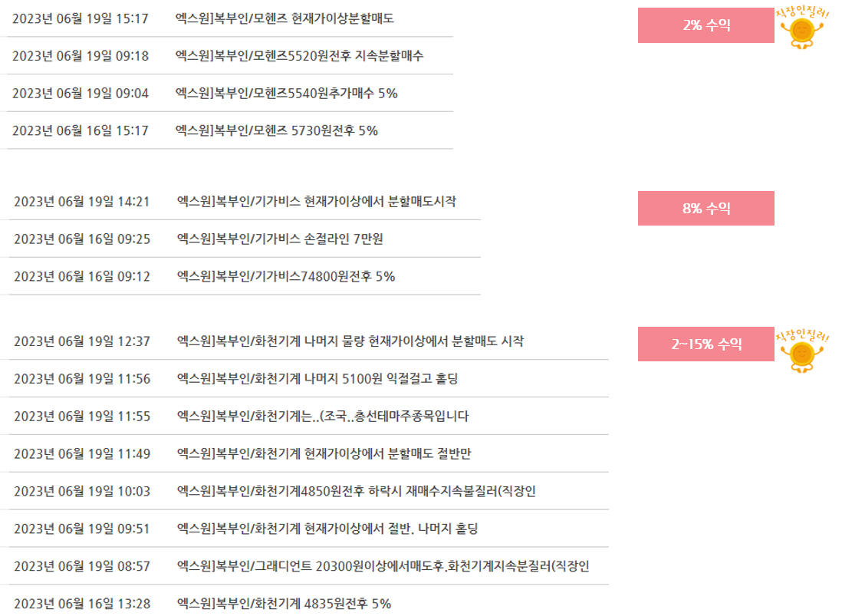Open 기가비스 현재가이상에서 분할매도시작 message
The image size is (842, 616).
point(317,202)
